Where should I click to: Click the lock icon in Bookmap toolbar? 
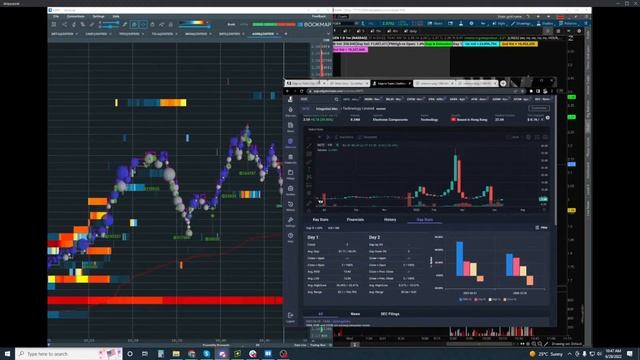point(171,24)
